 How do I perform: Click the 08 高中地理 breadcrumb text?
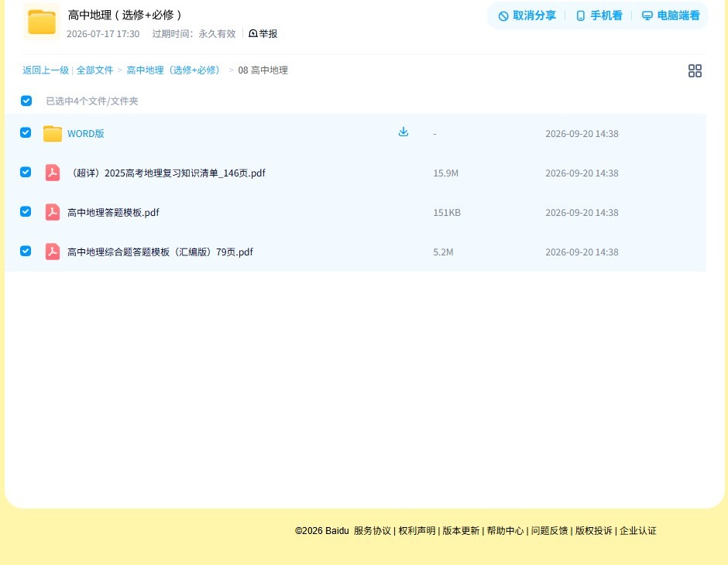[x=263, y=70]
